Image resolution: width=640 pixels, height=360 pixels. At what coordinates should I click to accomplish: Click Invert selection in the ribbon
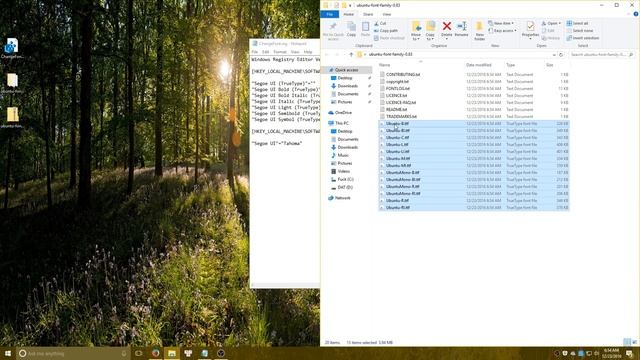click(x=582, y=38)
